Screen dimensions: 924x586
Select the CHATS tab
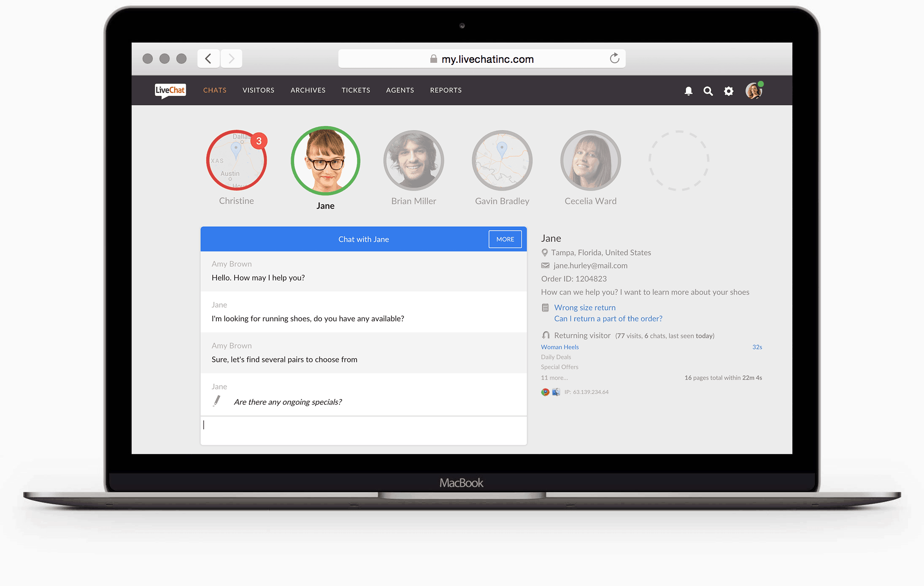coord(215,89)
